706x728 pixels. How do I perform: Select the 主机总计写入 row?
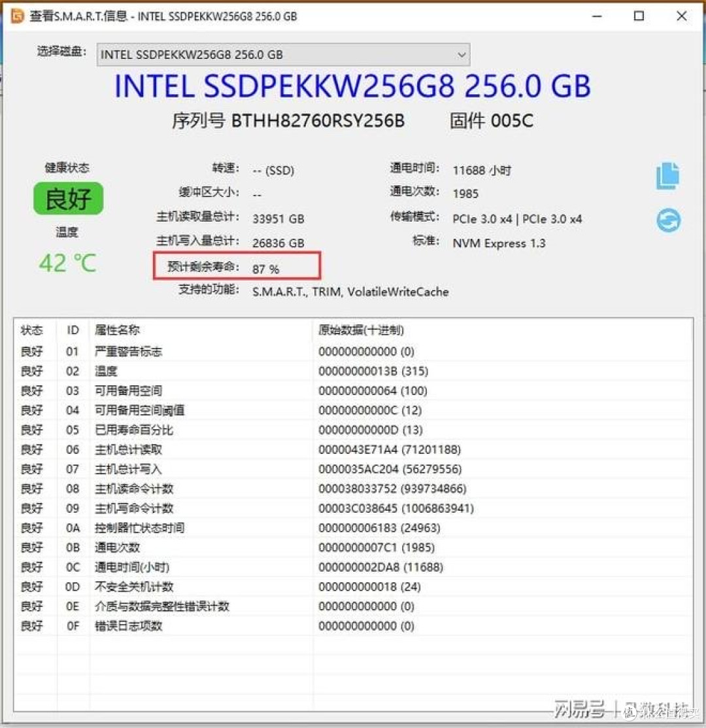[354, 469]
